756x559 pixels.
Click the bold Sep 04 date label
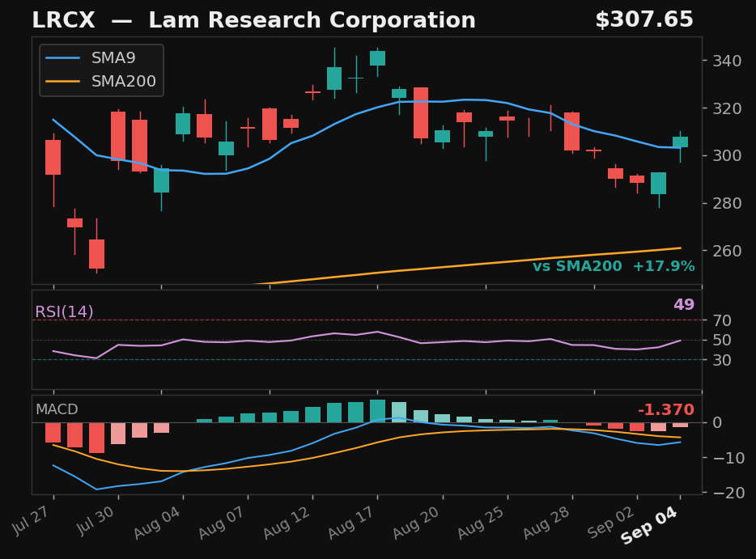tap(649, 525)
